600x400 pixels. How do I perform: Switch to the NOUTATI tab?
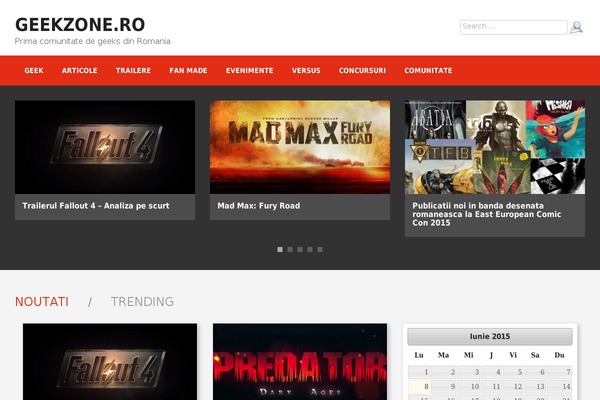coord(42,302)
